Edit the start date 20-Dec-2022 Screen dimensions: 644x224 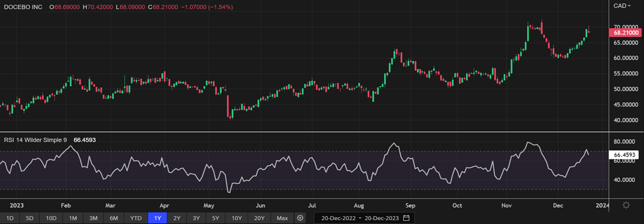[338, 218]
